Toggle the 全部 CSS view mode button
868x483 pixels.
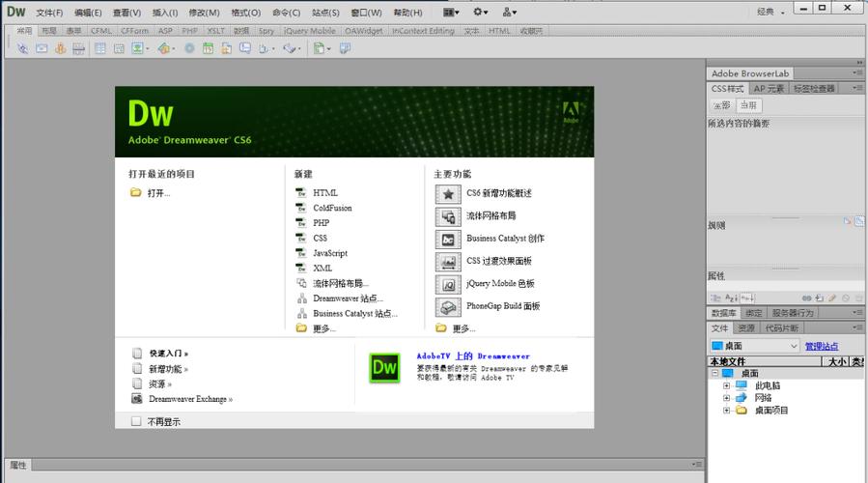point(720,105)
